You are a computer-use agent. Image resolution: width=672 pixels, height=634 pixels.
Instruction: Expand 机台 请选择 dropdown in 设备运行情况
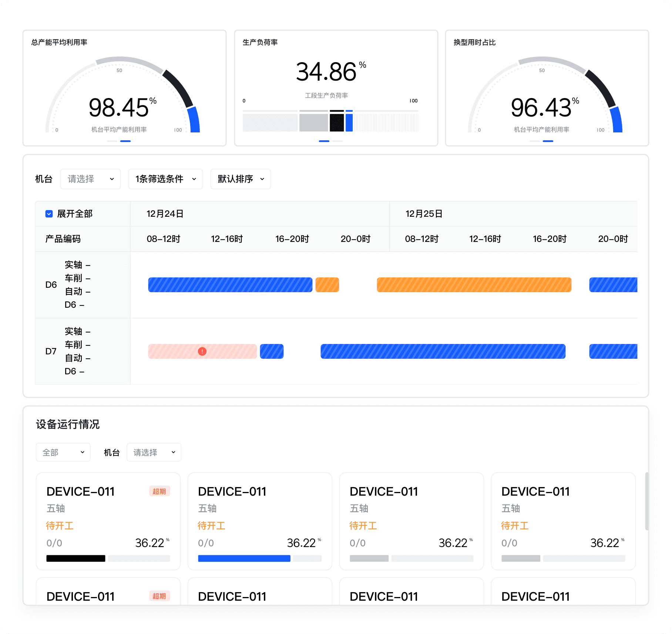coord(154,452)
